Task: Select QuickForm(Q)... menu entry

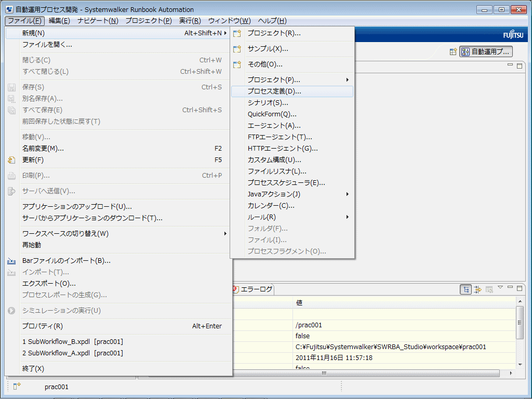Action: 292,114
